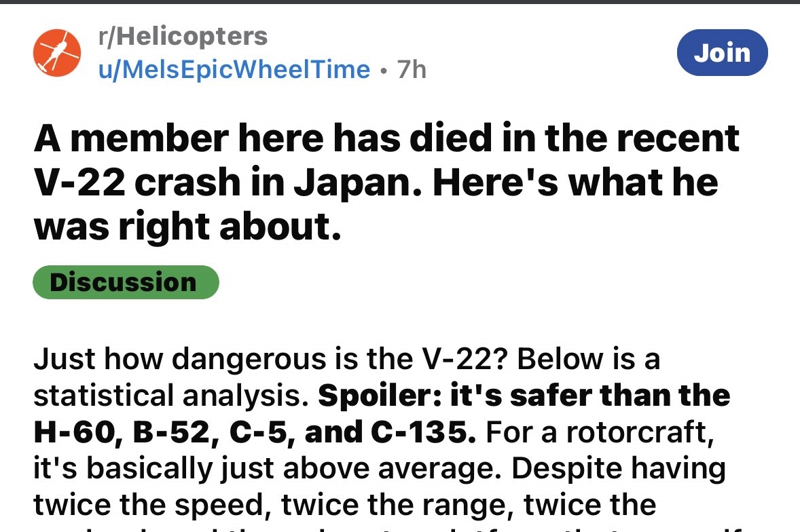Viewport: 800px width, 532px height.
Task: Select the green Discussion flair tag
Action: point(126,282)
